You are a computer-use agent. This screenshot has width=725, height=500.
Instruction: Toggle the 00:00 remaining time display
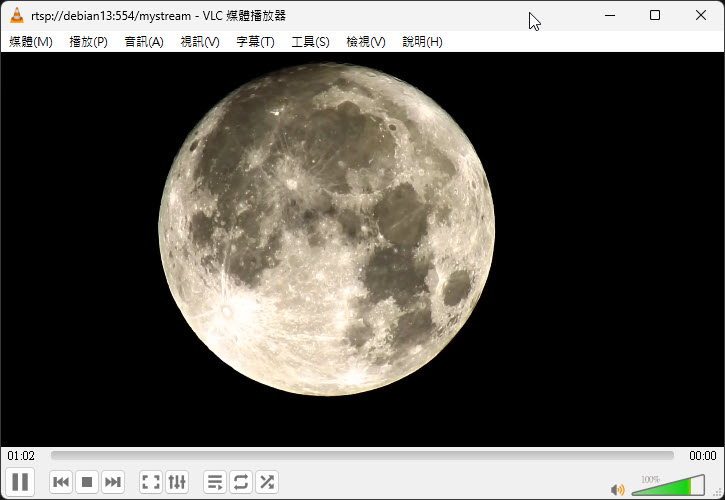click(x=702, y=456)
